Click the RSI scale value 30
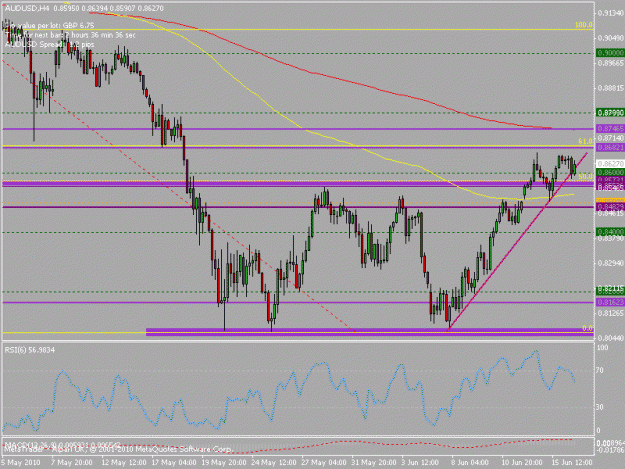Screen dimensions: 625x469 click(x=600, y=407)
